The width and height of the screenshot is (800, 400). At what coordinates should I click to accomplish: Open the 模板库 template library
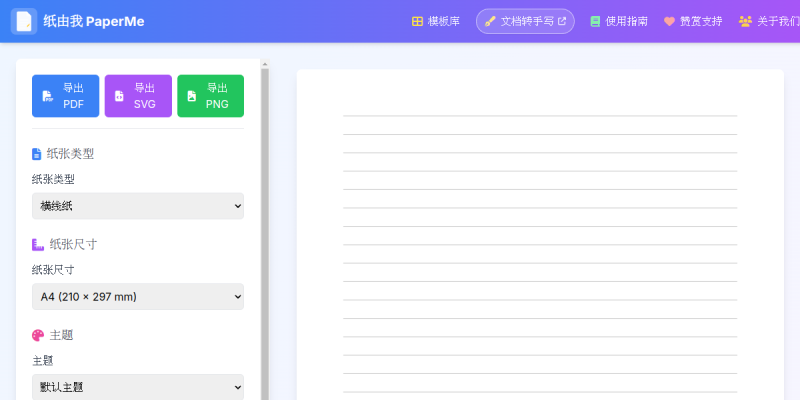click(436, 21)
